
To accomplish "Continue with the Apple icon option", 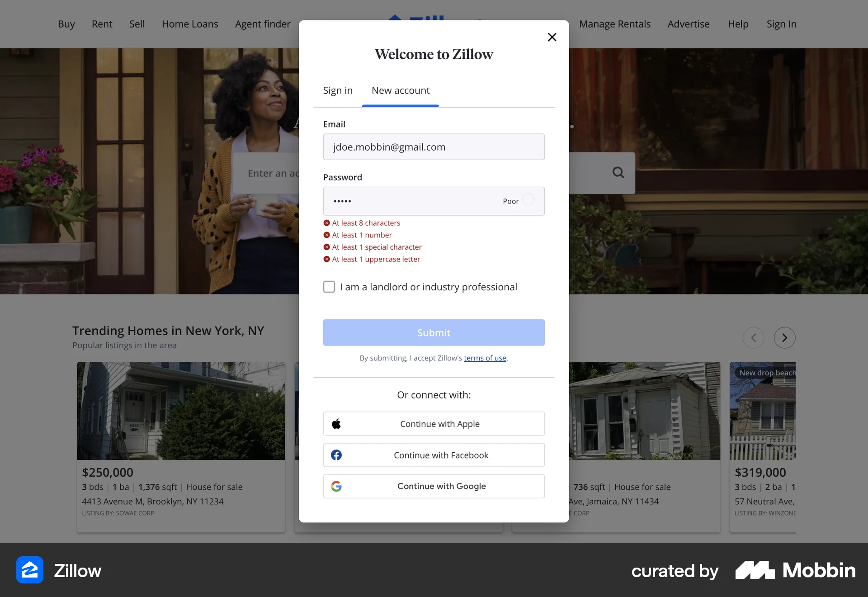I will 336,424.
